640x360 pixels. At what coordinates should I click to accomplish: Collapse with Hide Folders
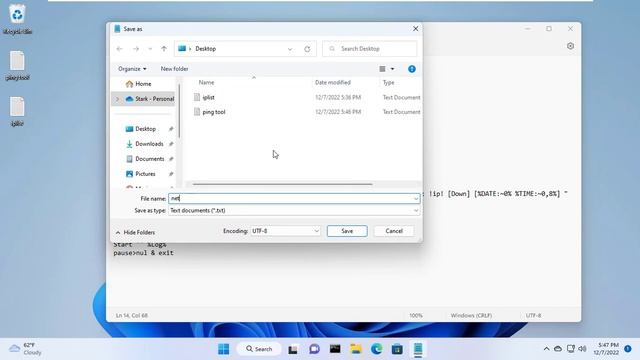pos(135,232)
